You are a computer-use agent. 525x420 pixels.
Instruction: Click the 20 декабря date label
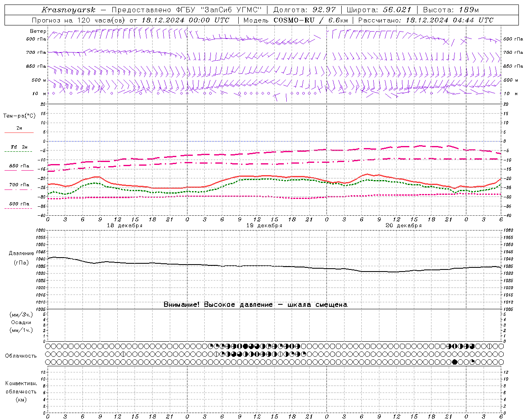(x=404, y=226)
